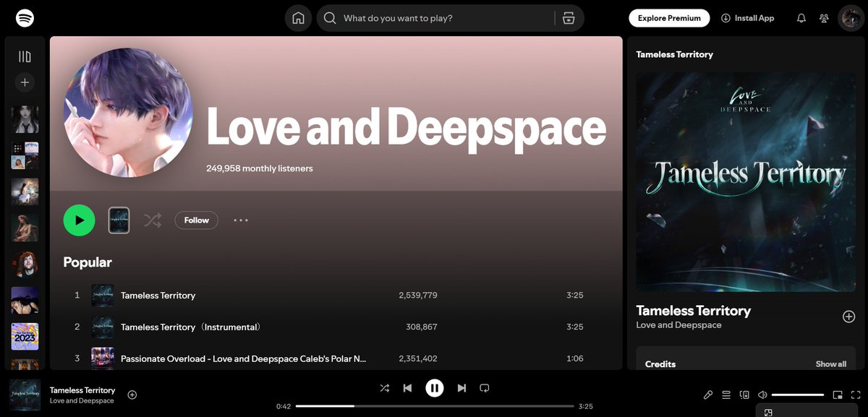Viewport: 868px width, 417px height.
Task: Click the Spotify logo
Action: click(25, 18)
